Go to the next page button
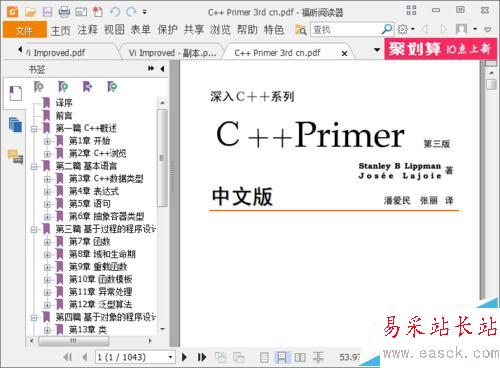500x368 pixels. 184,357
